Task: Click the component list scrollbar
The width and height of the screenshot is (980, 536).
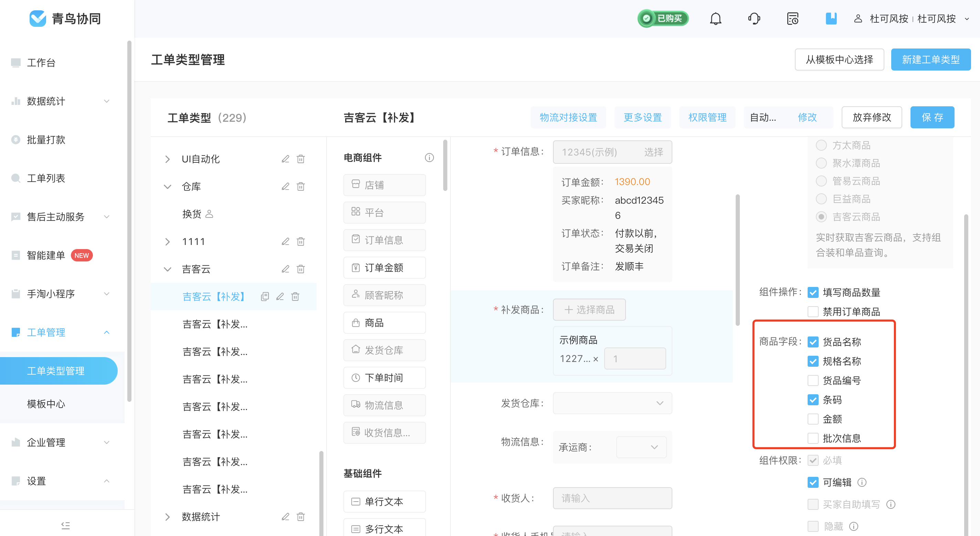Action: click(445, 165)
